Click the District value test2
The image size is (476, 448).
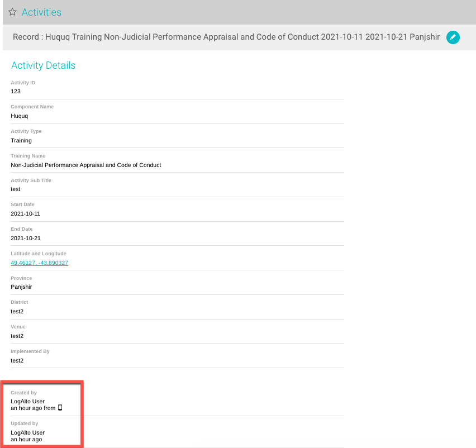tap(17, 311)
